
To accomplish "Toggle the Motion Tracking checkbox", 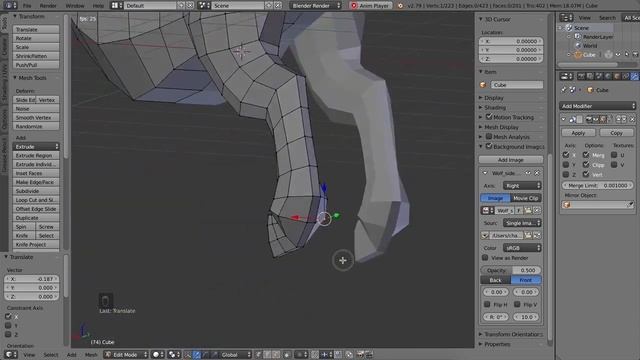I will point(489,117).
